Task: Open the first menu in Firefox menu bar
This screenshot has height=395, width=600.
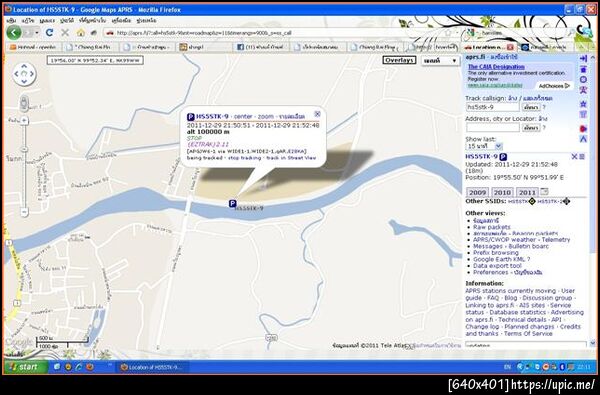Action: 11,20
